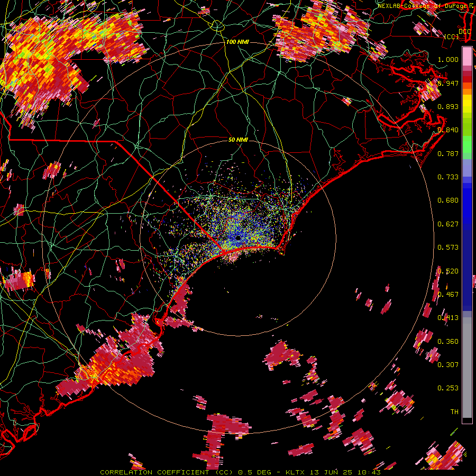This screenshot has width=476, height=476.
Task: Click the 0.893 scale value
Action: (x=448, y=106)
